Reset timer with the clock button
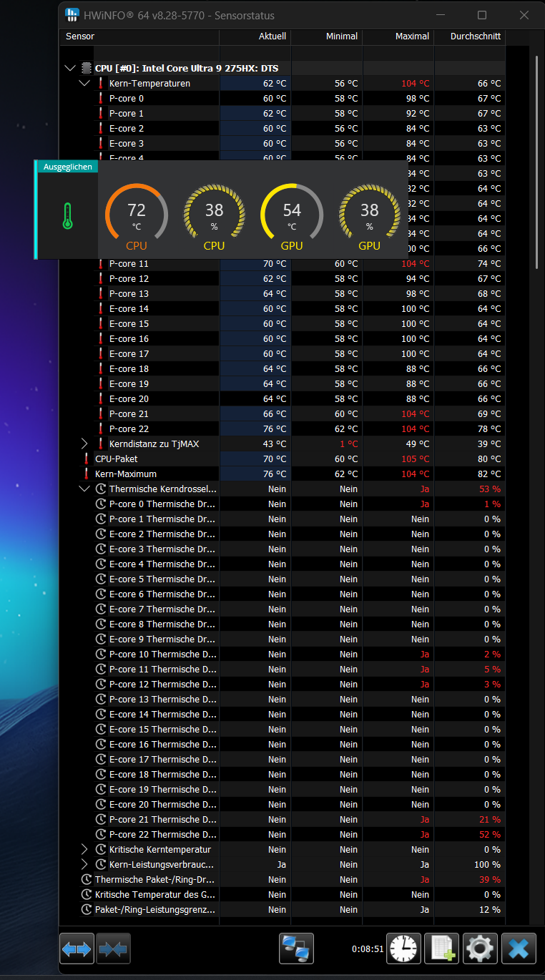The height and width of the screenshot is (980, 545). pos(403,949)
